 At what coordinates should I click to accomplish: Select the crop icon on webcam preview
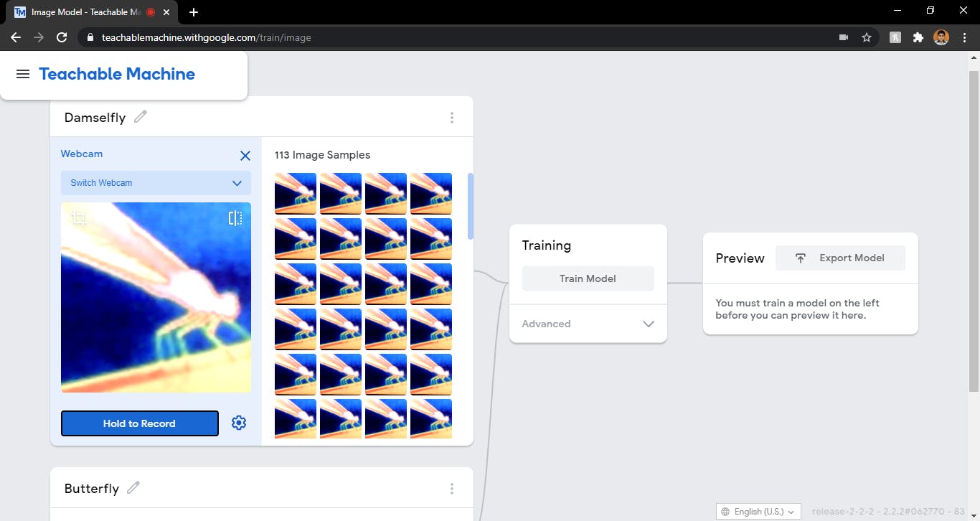[79, 218]
